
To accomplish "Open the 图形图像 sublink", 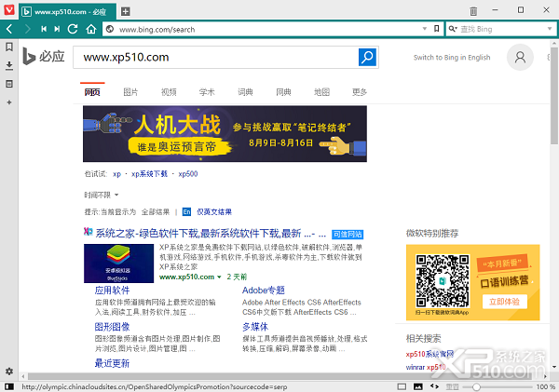I will [113, 327].
